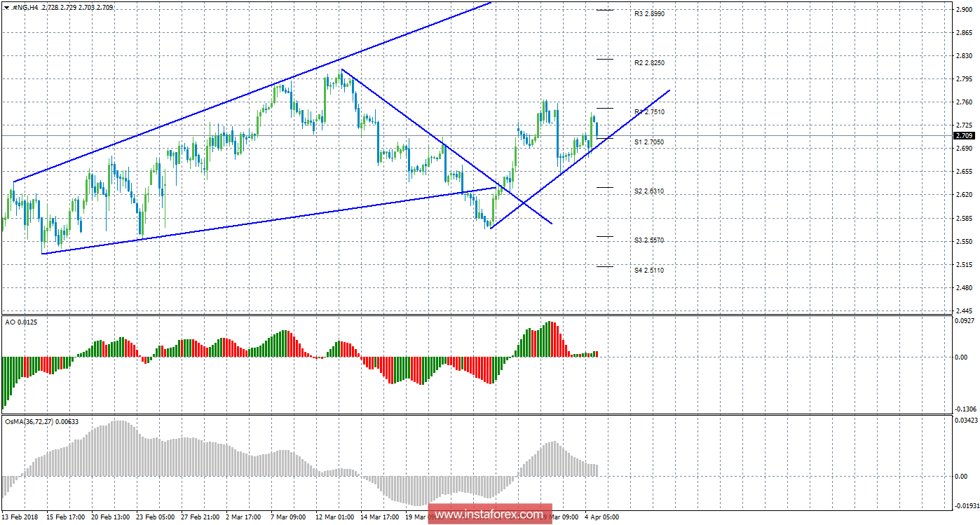Click the 2.655 price axis label
Viewport: 980px width, 525px height.
(964, 172)
